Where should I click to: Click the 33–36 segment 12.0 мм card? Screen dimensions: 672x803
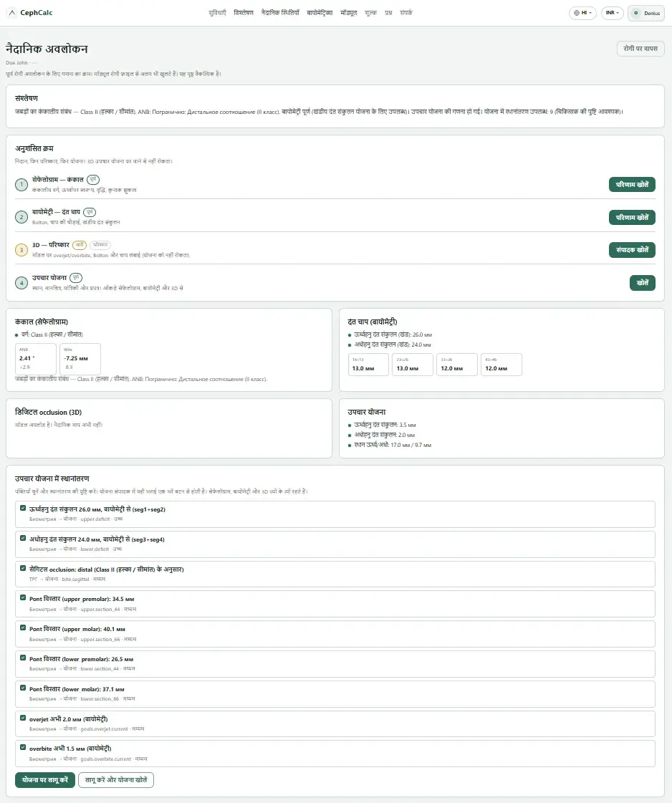click(x=457, y=365)
